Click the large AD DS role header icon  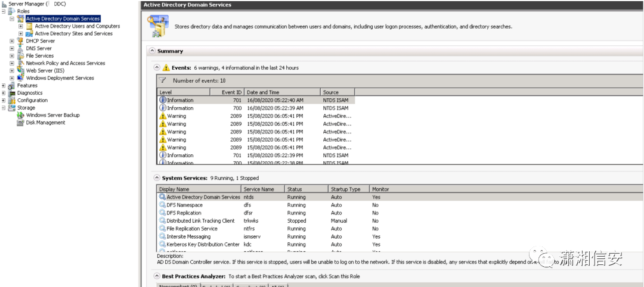point(158,26)
